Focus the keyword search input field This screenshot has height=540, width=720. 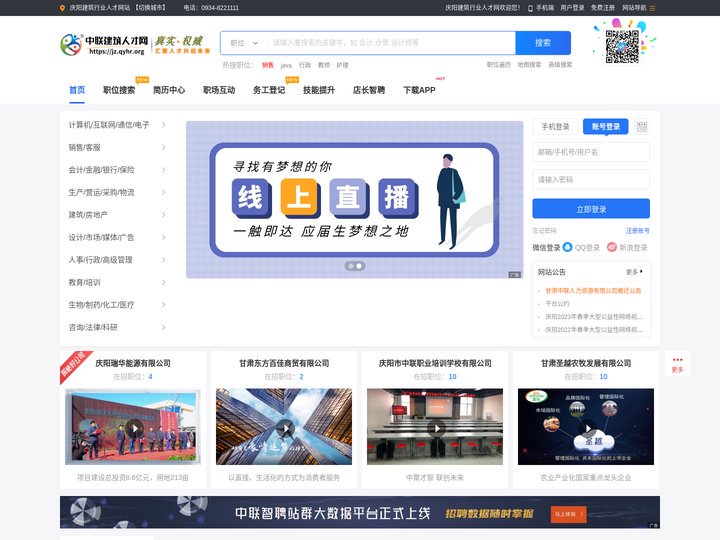point(392,43)
